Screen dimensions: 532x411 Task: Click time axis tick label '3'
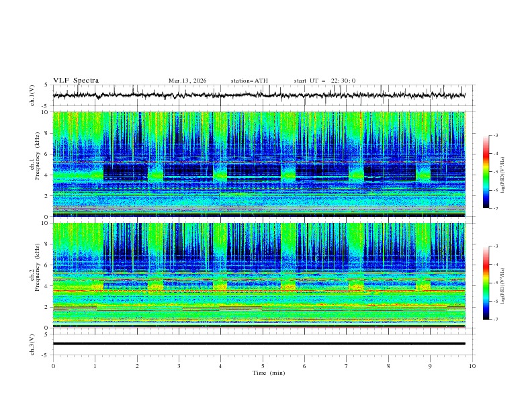[179, 366]
